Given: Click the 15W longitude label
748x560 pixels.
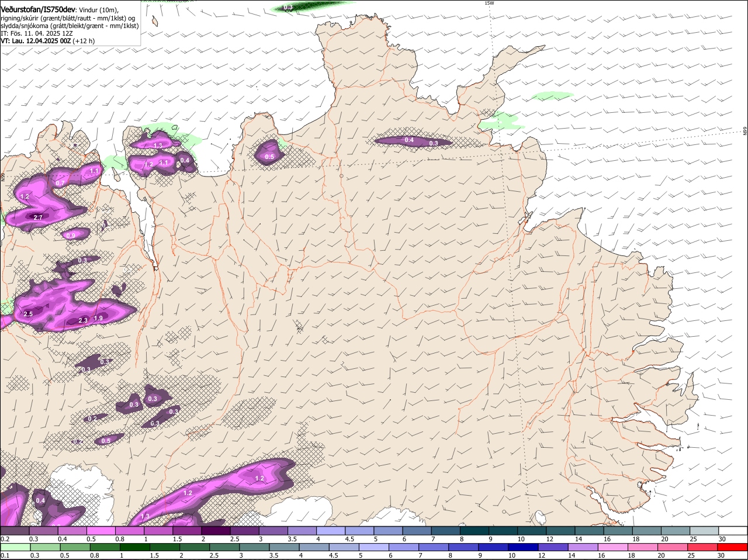Looking at the screenshot, I should (x=490, y=3).
